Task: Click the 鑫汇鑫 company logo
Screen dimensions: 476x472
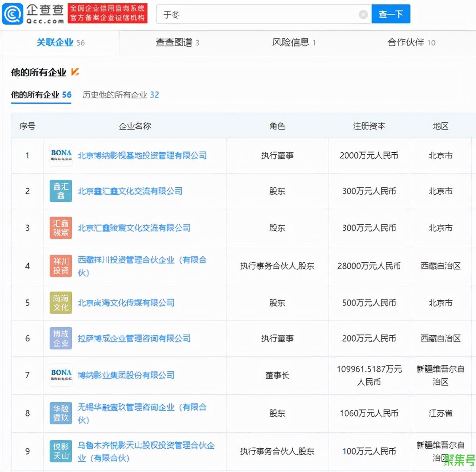Action: click(x=61, y=191)
